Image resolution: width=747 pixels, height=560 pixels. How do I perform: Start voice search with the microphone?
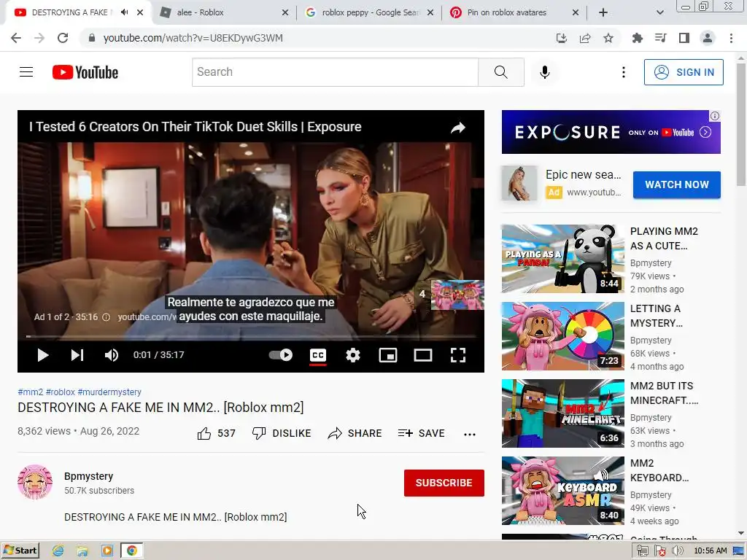pos(544,72)
